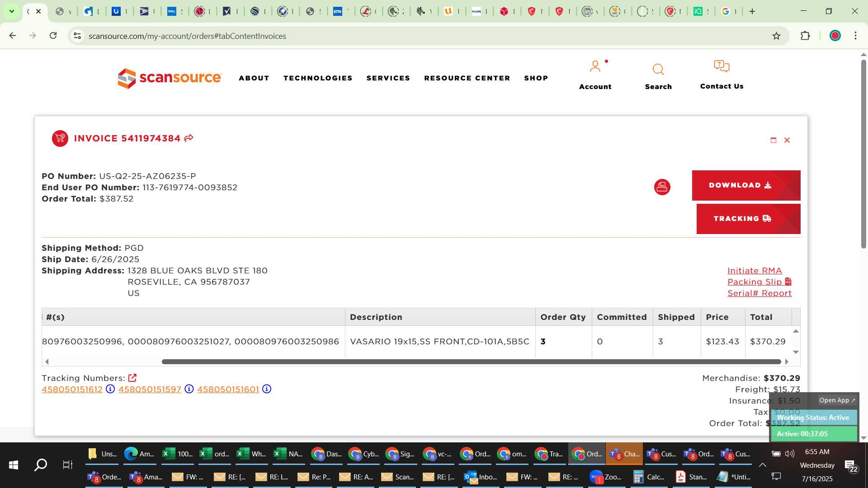
Task: Open the browser Extensions puzzle icon
Action: click(x=805, y=36)
